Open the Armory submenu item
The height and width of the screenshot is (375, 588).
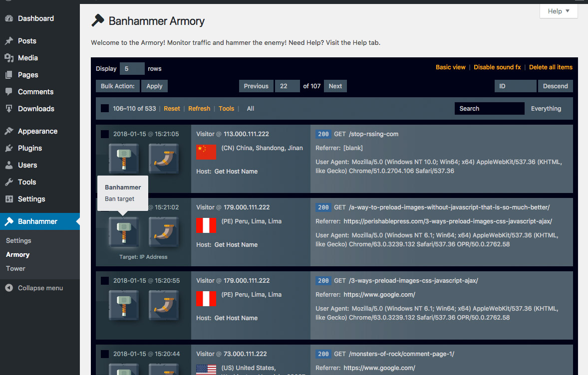17,255
